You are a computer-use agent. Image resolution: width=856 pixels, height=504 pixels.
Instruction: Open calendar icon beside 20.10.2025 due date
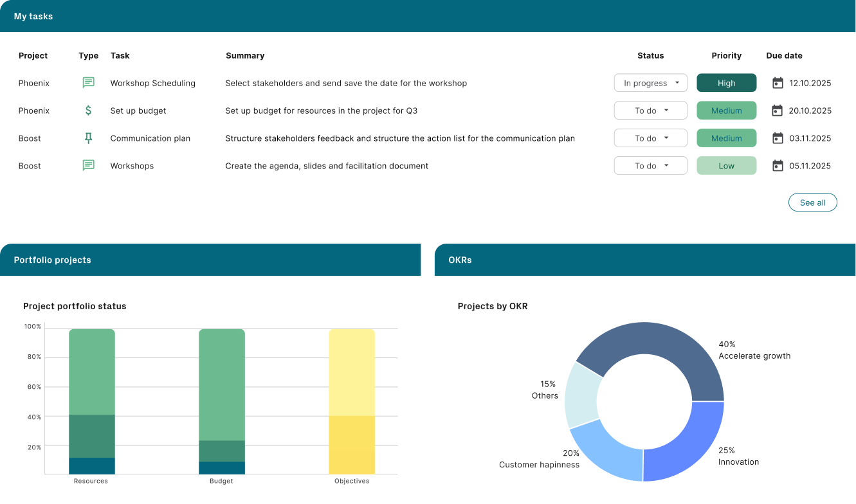point(778,111)
